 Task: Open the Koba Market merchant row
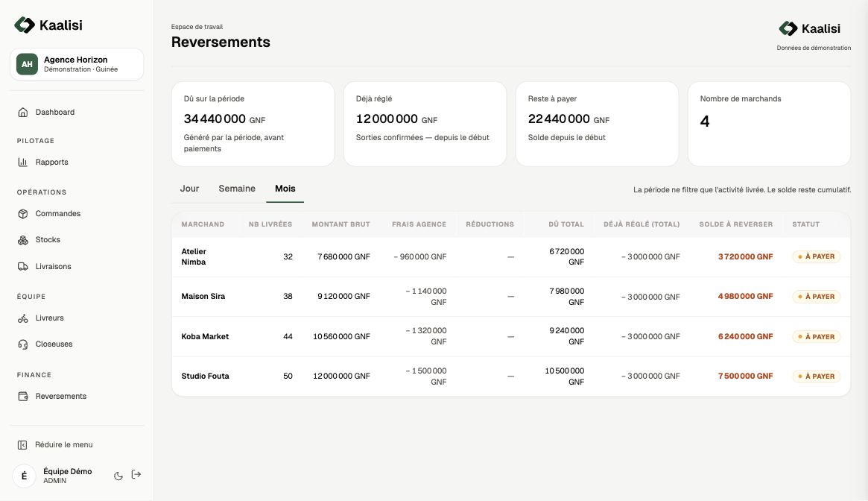pos(511,336)
